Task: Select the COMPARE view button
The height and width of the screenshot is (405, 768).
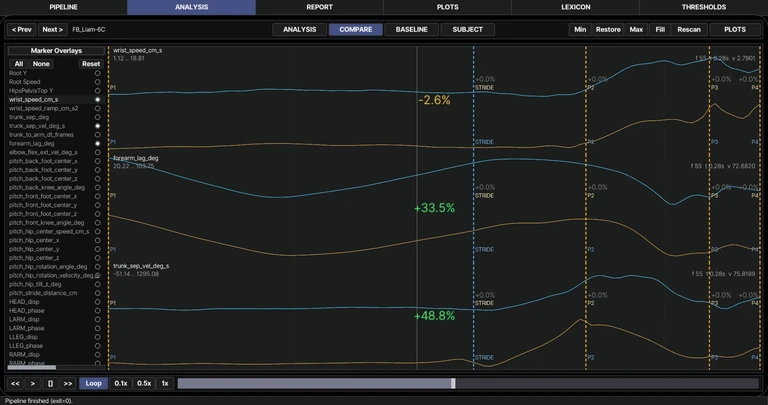Action: click(x=356, y=29)
